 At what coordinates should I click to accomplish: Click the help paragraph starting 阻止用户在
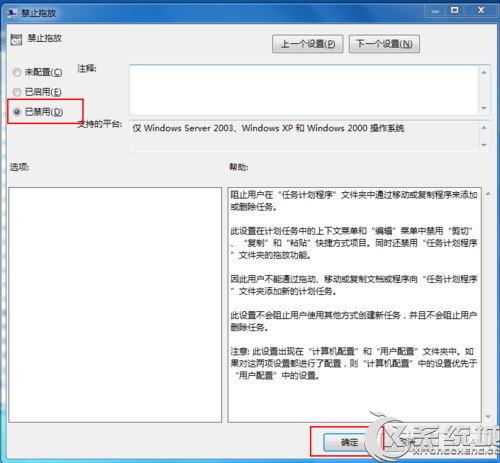pos(354,201)
